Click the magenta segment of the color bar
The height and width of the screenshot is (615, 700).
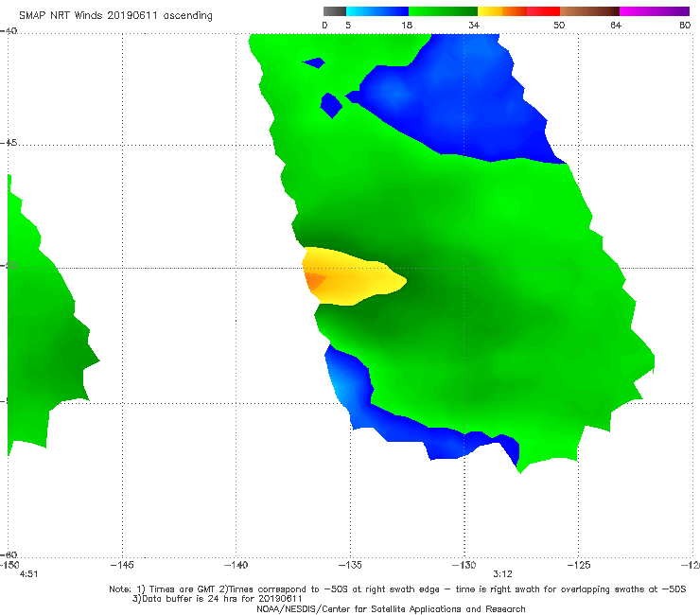coord(655,11)
